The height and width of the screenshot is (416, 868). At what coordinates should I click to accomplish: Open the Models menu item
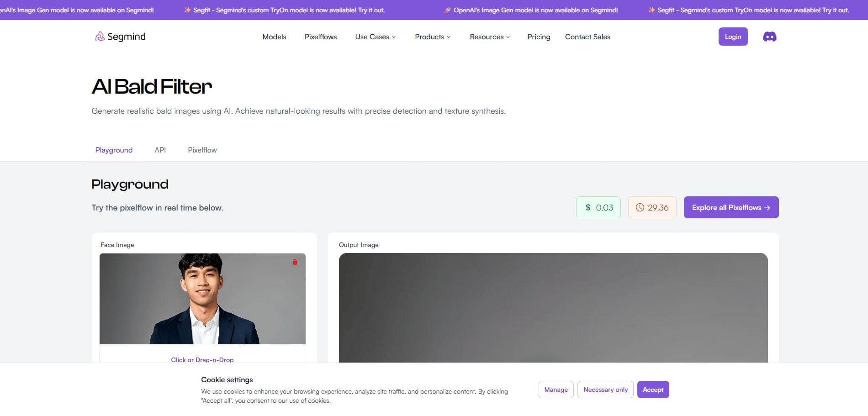(274, 37)
